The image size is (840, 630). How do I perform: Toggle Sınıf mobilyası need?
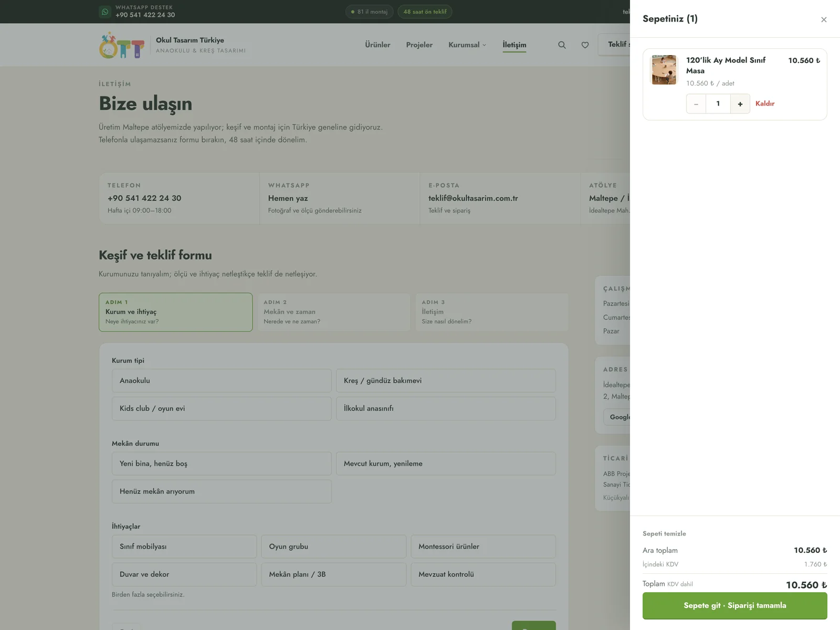coord(184,547)
